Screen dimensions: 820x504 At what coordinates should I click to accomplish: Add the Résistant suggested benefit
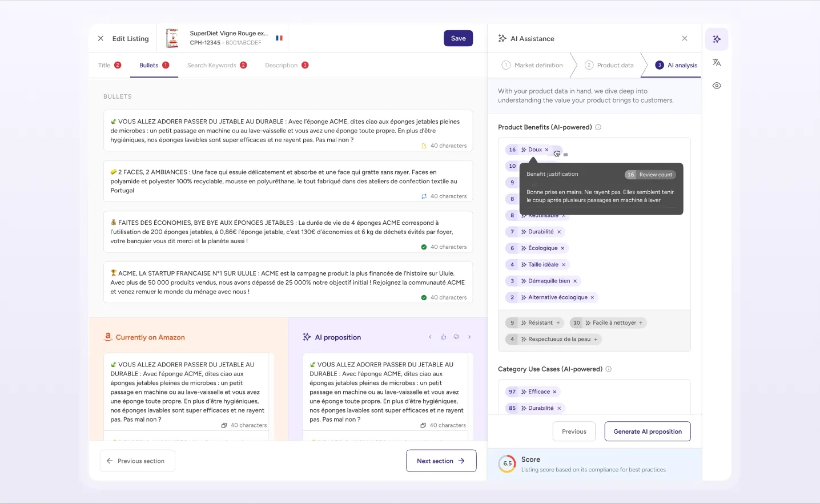[x=558, y=323]
